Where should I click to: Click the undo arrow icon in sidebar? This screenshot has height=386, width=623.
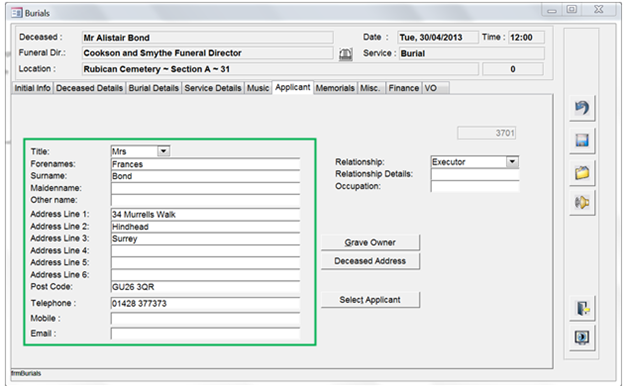[582, 108]
